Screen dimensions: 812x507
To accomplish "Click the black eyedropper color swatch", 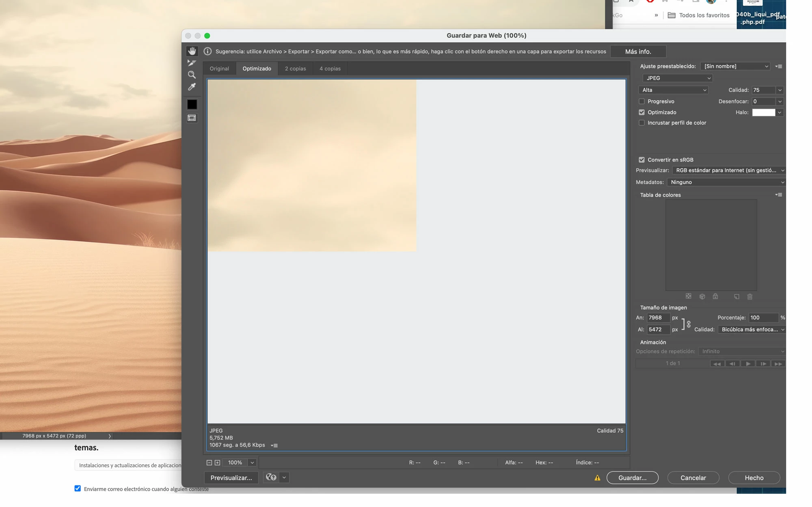I will pyautogui.click(x=192, y=105).
